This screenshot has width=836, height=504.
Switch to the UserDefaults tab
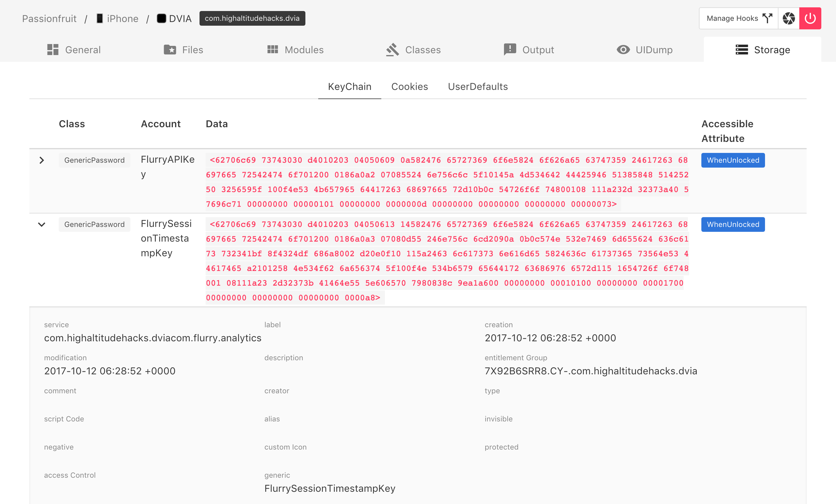478,87
